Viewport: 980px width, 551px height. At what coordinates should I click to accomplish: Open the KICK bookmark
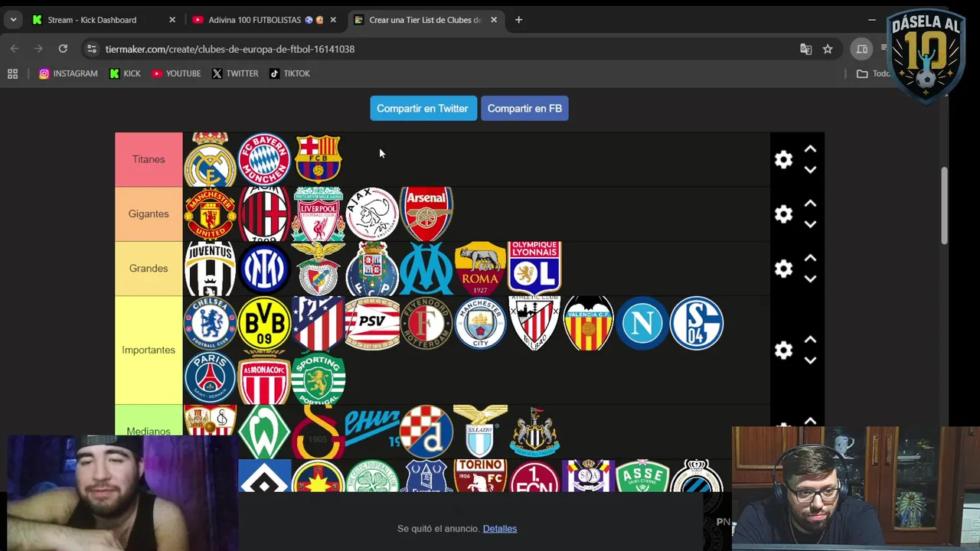pos(125,73)
